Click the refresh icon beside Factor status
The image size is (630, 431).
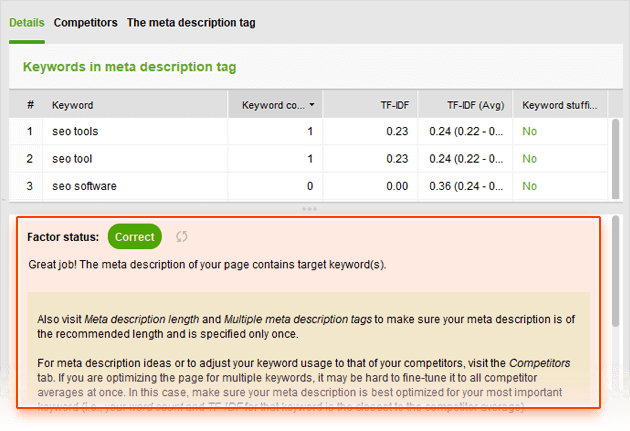tap(181, 237)
